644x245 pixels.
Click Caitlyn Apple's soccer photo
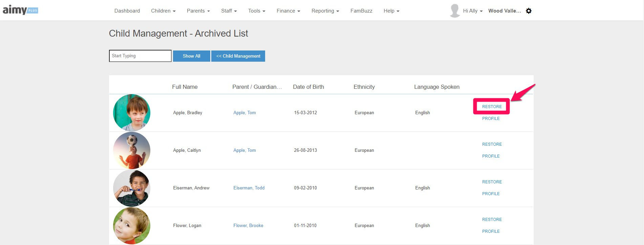(x=132, y=150)
